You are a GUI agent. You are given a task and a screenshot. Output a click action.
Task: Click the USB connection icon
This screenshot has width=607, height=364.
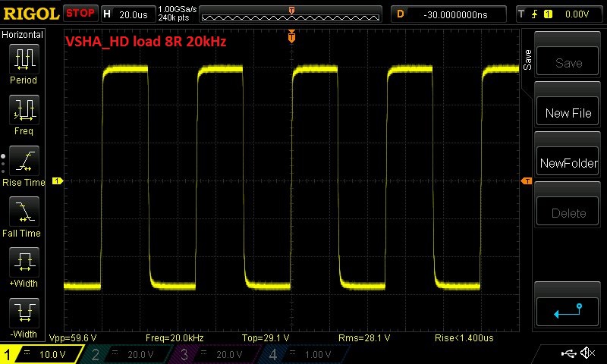568,353
